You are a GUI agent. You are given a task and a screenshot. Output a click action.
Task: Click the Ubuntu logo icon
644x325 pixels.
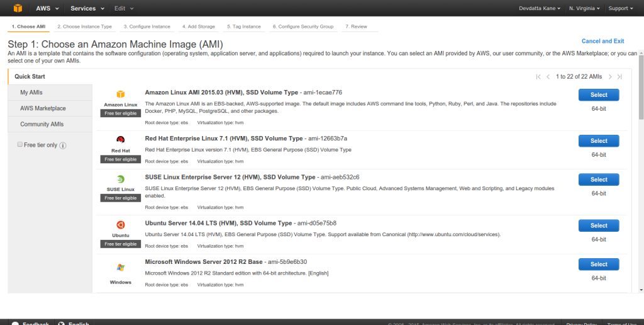120,224
